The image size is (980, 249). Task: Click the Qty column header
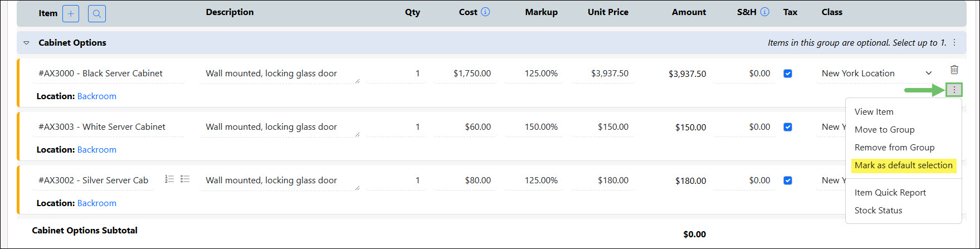click(x=412, y=12)
